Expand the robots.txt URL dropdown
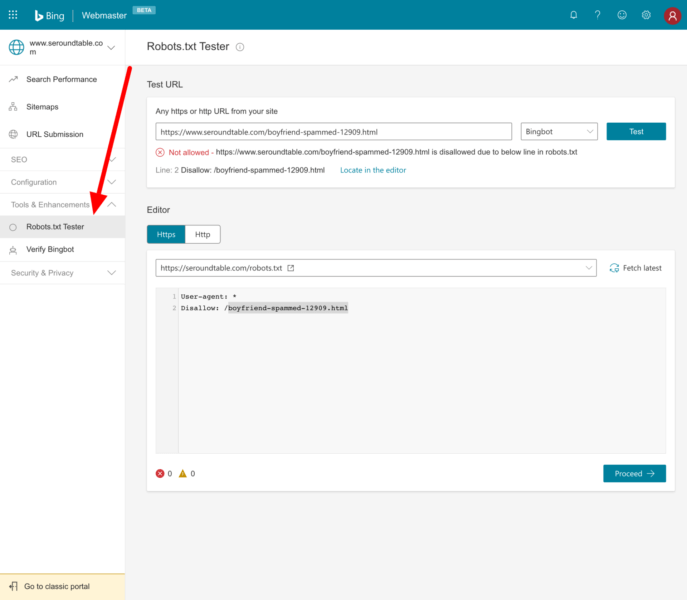The height and width of the screenshot is (600, 687). 589,268
